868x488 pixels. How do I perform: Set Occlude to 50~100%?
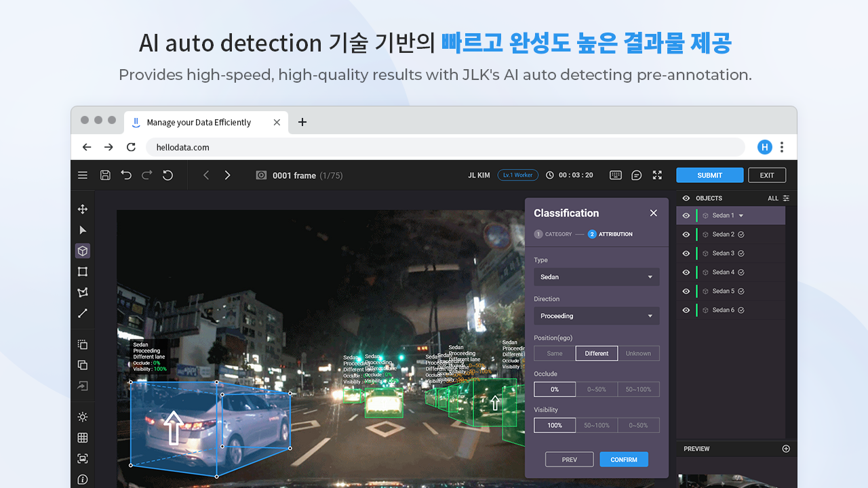(x=638, y=389)
